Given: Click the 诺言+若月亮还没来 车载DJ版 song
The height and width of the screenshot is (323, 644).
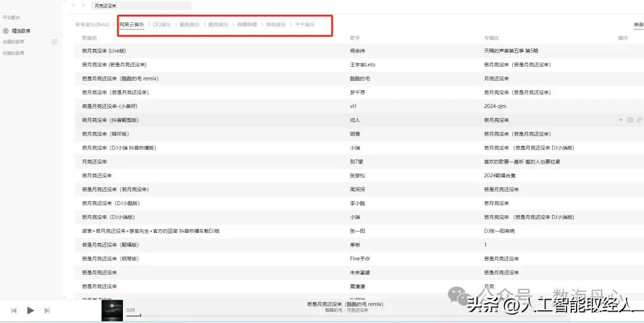Looking at the screenshot, I should point(151,231).
